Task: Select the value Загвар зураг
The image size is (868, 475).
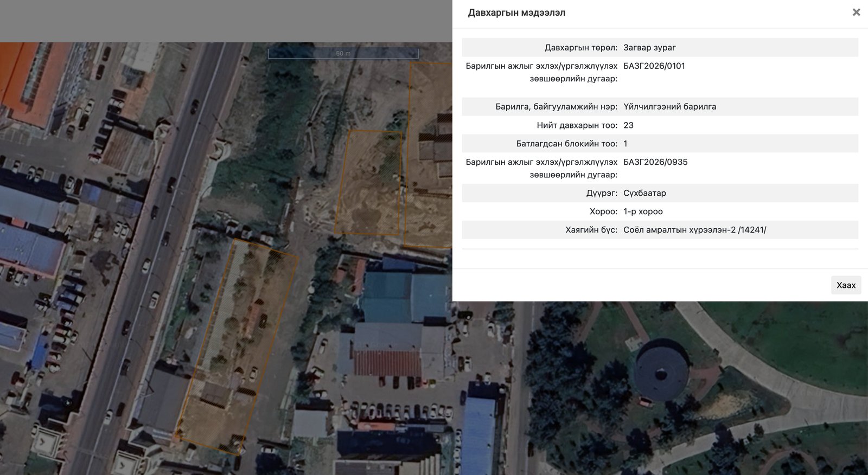Action: tap(649, 48)
